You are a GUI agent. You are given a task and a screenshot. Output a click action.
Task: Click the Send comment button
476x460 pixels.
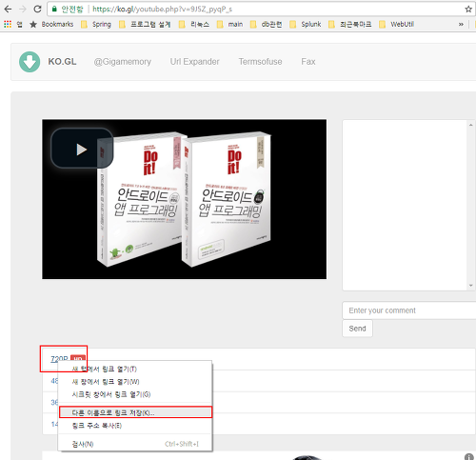[x=357, y=329]
